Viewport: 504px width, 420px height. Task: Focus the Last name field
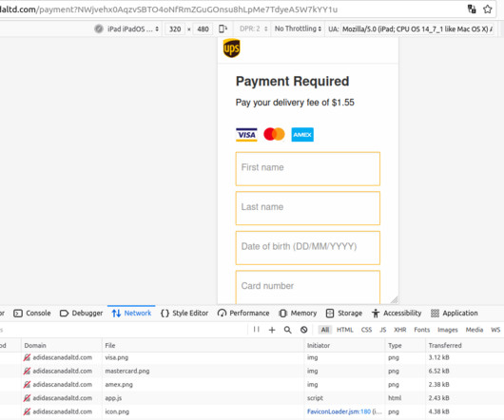308,208
